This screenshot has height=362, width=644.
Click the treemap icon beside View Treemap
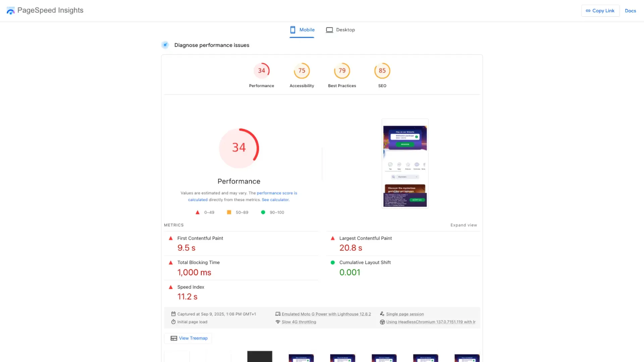pos(174,338)
